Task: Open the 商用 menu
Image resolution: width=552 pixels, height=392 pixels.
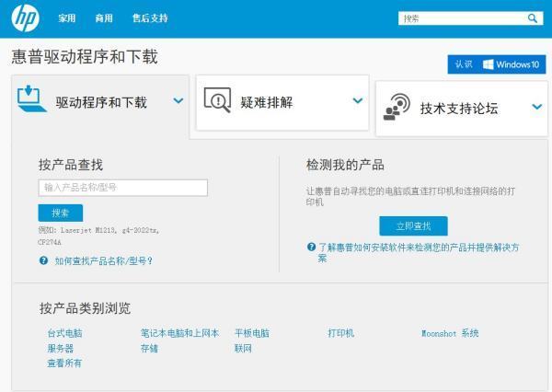Action: pyautogui.click(x=104, y=18)
